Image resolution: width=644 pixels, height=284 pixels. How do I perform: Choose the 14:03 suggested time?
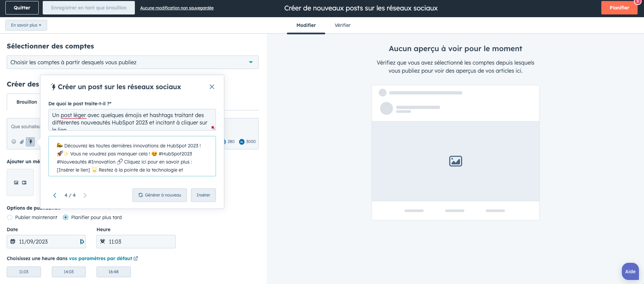click(x=69, y=272)
